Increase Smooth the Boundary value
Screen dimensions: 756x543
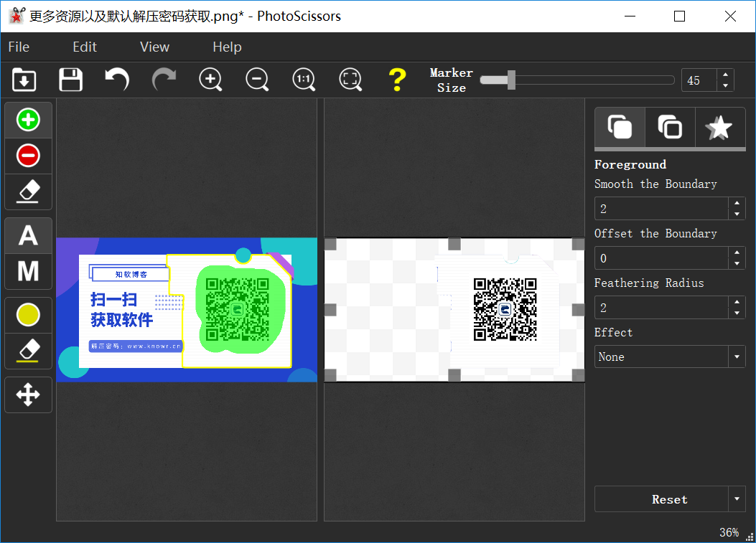(737, 203)
